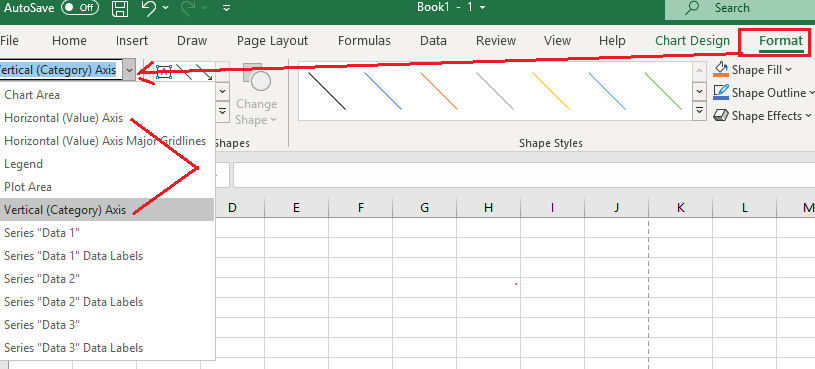Click the text box shape icon
This screenshot has width=815, height=369.
coord(164,72)
